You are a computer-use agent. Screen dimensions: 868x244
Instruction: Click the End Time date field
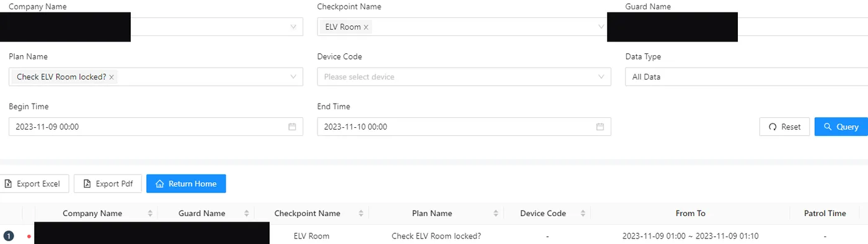point(464,127)
